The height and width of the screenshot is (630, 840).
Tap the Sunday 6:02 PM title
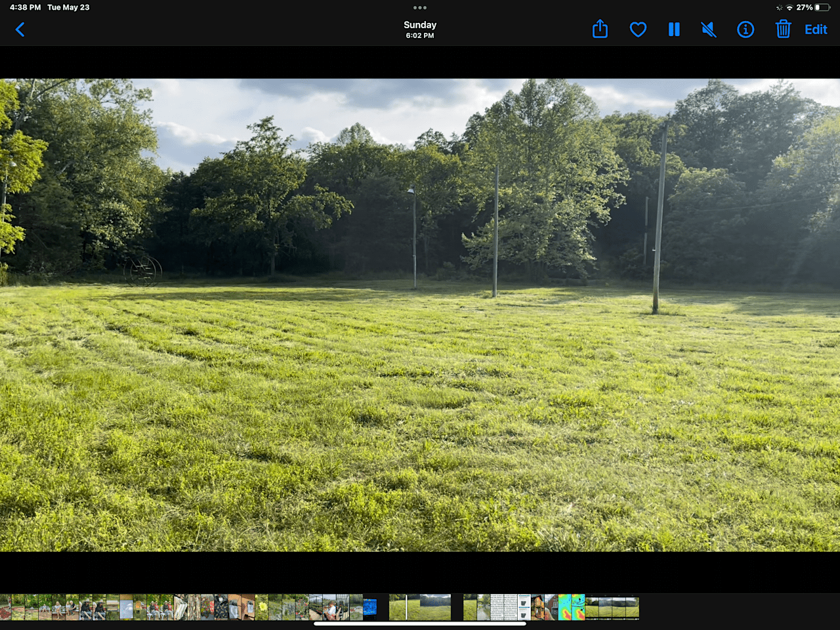click(x=420, y=30)
